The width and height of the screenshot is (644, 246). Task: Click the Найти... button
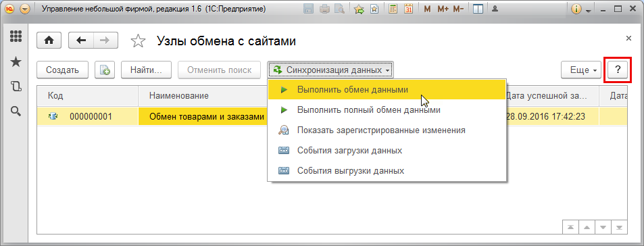pos(146,70)
